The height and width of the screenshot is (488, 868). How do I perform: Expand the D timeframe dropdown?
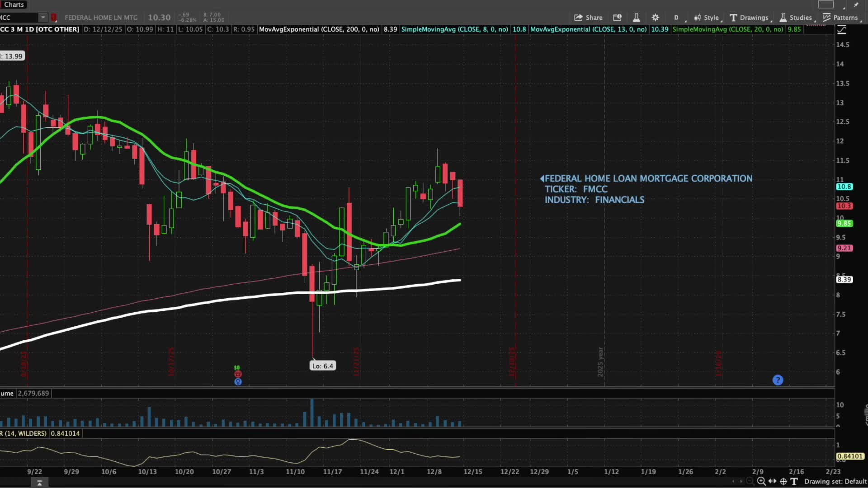pos(676,18)
